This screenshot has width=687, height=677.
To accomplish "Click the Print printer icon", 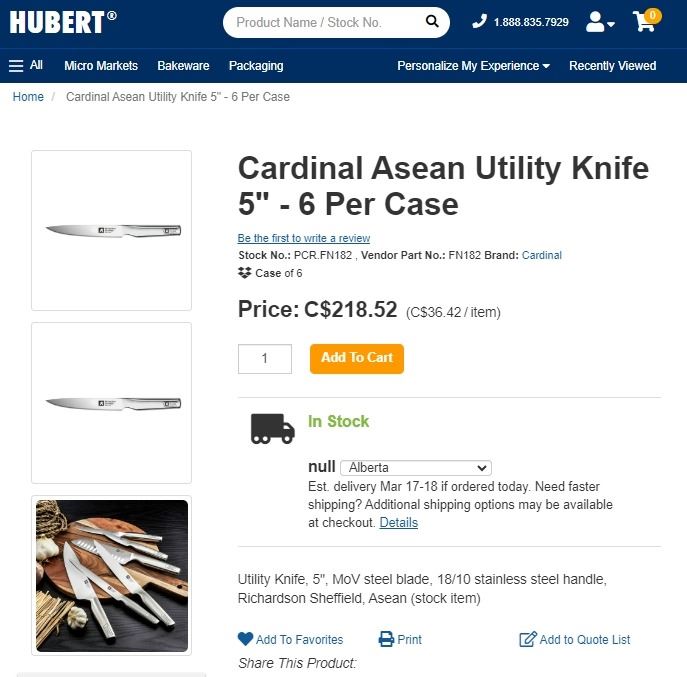I will (386, 639).
